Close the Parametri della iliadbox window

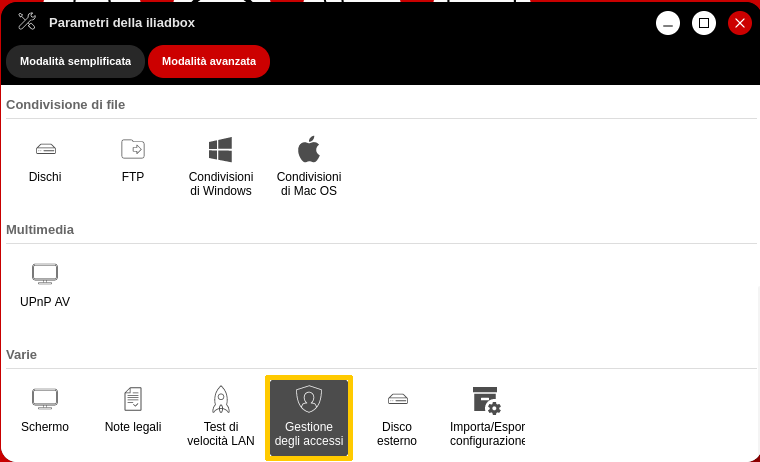click(x=740, y=23)
